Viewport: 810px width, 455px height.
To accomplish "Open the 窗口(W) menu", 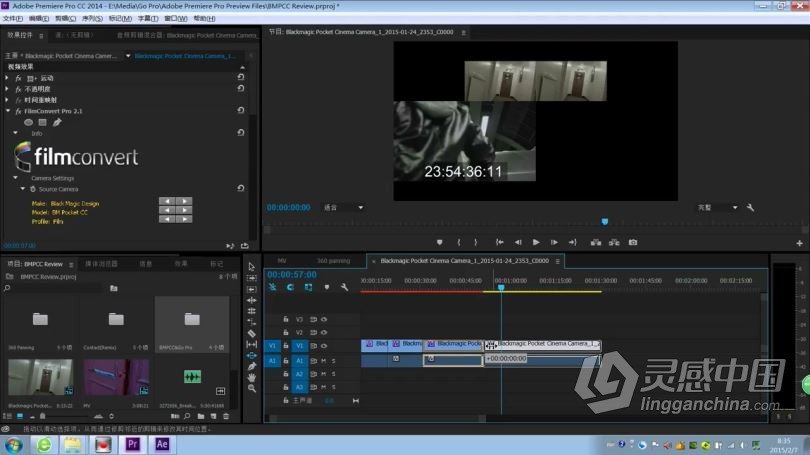I will [176, 19].
